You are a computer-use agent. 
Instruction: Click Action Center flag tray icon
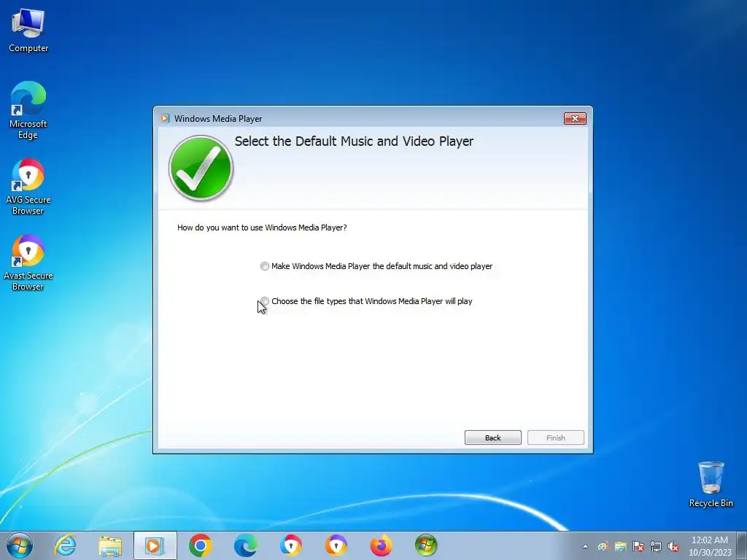click(x=638, y=547)
